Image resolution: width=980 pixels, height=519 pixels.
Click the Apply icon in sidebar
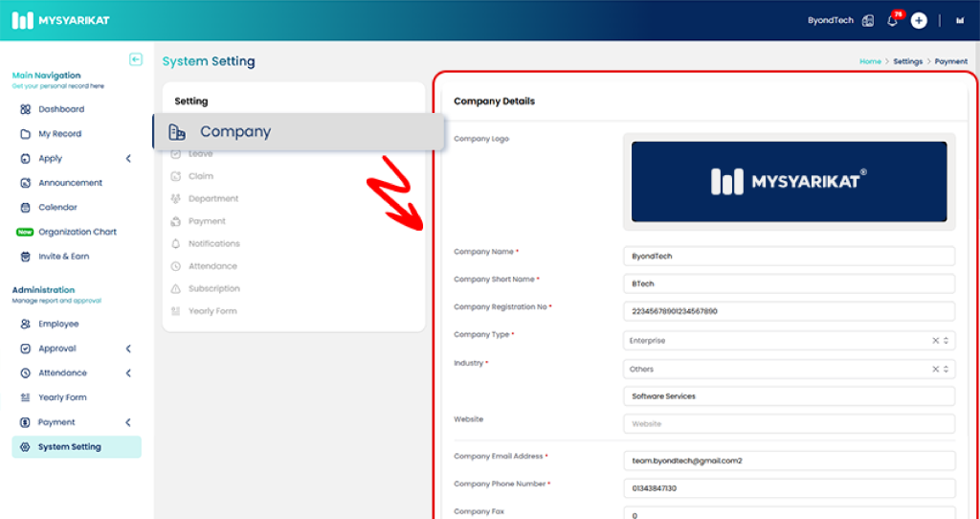[x=25, y=159]
